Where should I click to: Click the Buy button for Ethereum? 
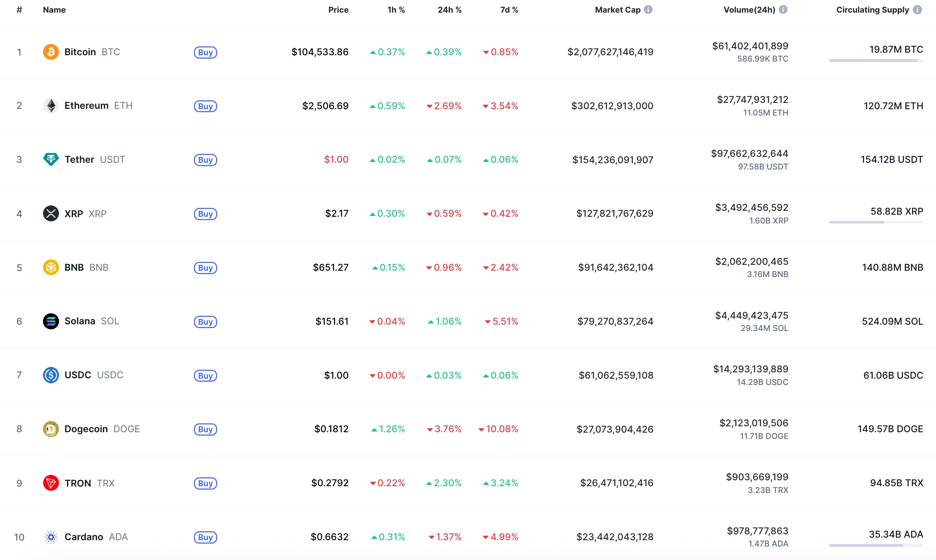point(205,106)
